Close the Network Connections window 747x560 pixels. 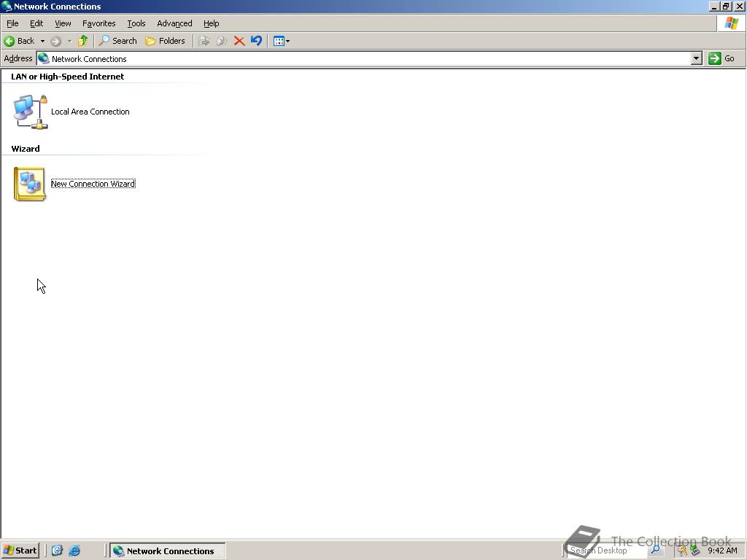[740, 6]
